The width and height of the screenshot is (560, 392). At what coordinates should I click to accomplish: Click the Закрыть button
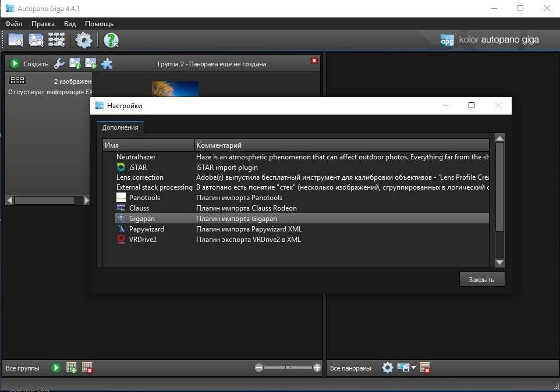[x=482, y=280]
